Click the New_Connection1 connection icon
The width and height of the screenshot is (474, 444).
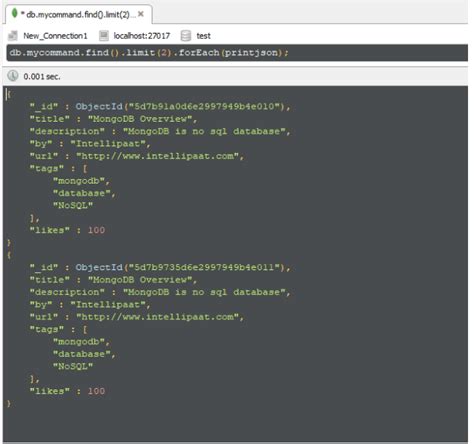[13, 35]
